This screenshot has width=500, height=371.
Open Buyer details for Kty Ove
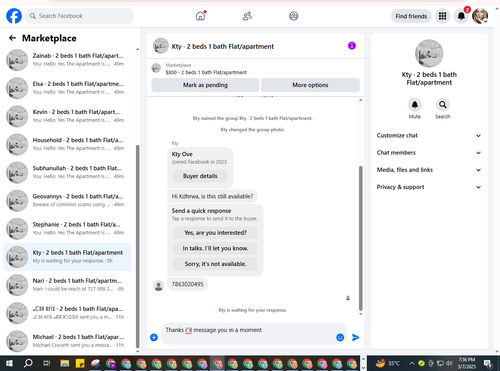pyautogui.click(x=200, y=176)
